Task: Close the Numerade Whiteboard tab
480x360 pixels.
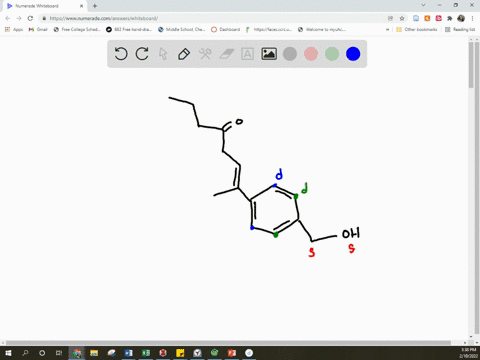Action: (x=81, y=6)
